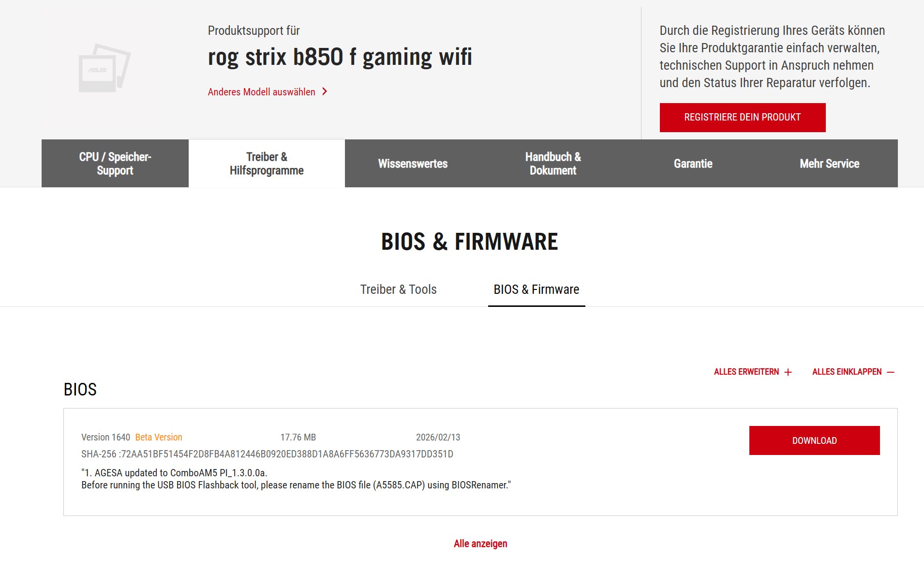The height and width of the screenshot is (576, 924).
Task: Open the Anderes Modell auswählen link
Action: pyautogui.click(x=262, y=92)
